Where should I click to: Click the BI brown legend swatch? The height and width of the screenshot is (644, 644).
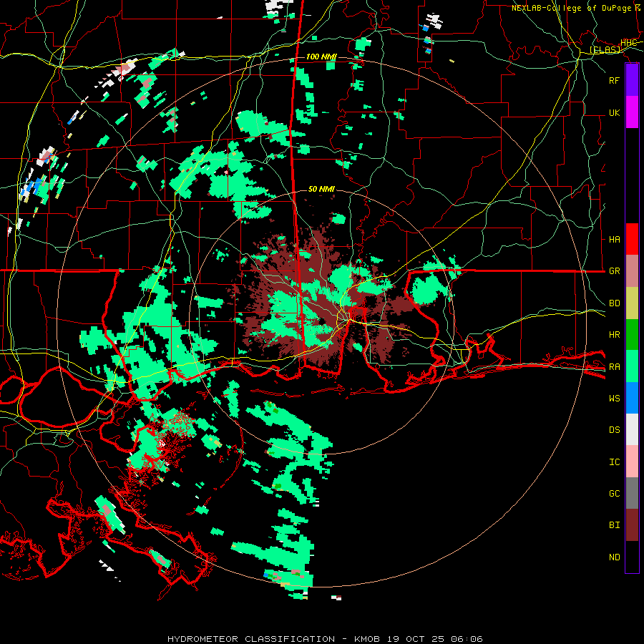click(x=632, y=525)
